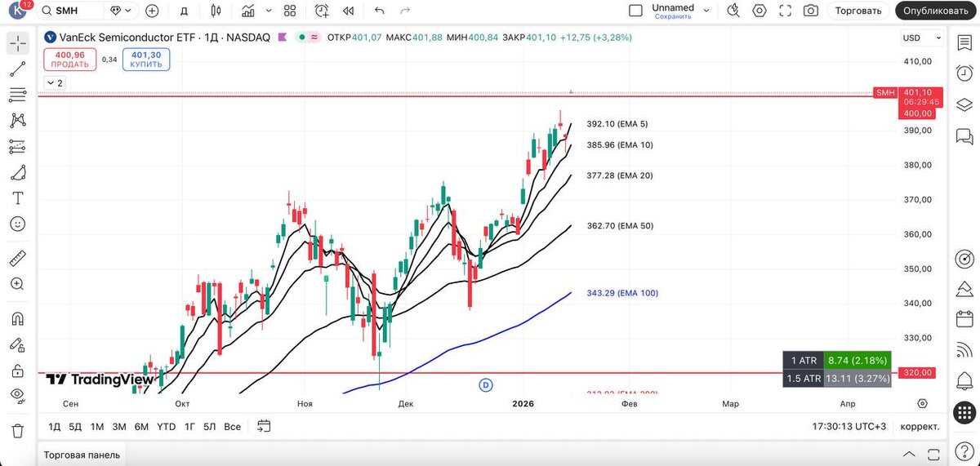Toggle the layout checkbox next to Unnamed

click(x=636, y=11)
